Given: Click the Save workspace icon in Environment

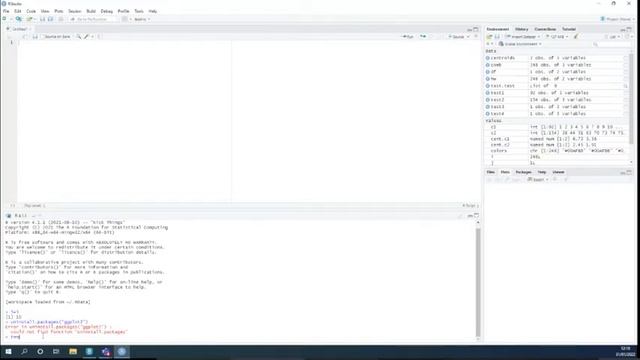Looking at the screenshot, I should [497, 37].
